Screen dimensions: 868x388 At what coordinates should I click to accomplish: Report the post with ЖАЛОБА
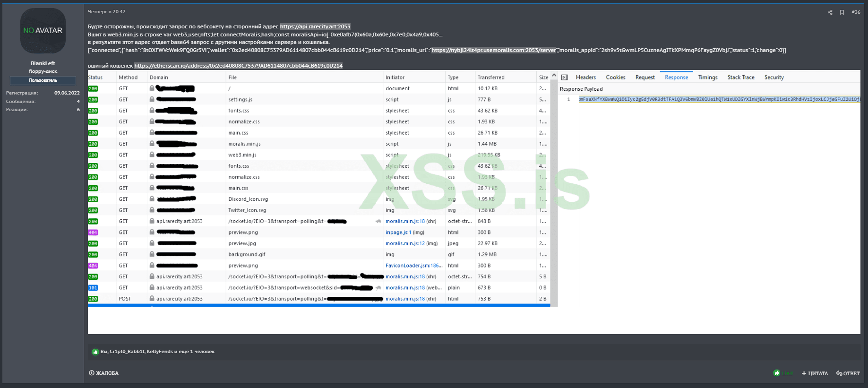[x=104, y=373]
